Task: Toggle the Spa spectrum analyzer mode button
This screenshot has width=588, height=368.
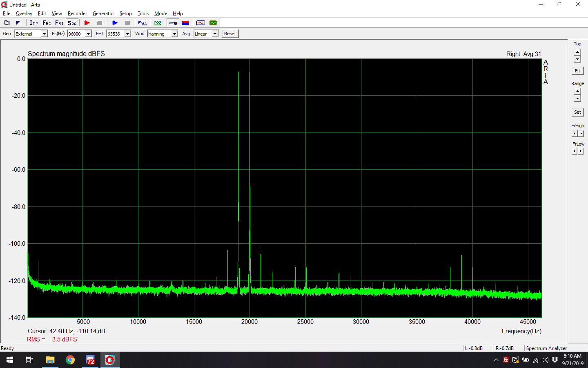Action: coord(72,23)
